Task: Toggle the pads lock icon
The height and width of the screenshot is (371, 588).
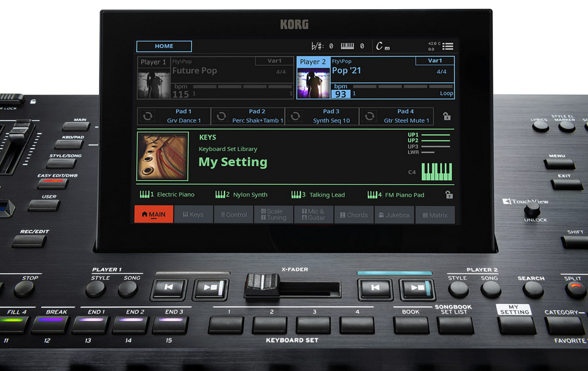Action: pos(447,116)
